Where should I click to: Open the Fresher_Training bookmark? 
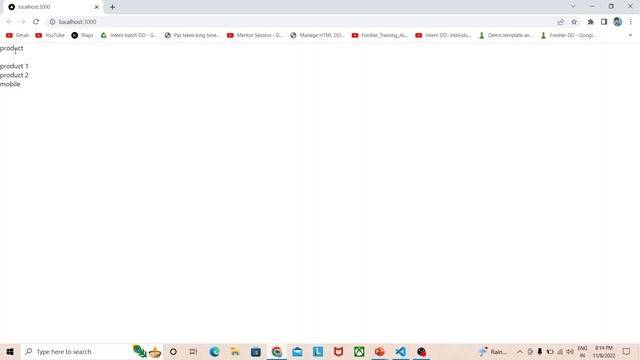pyautogui.click(x=380, y=36)
